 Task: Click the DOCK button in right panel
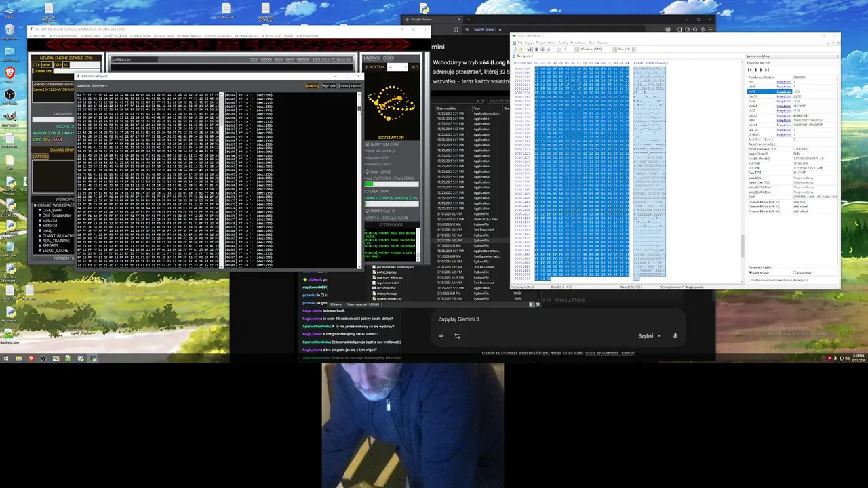tap(389, 58)
